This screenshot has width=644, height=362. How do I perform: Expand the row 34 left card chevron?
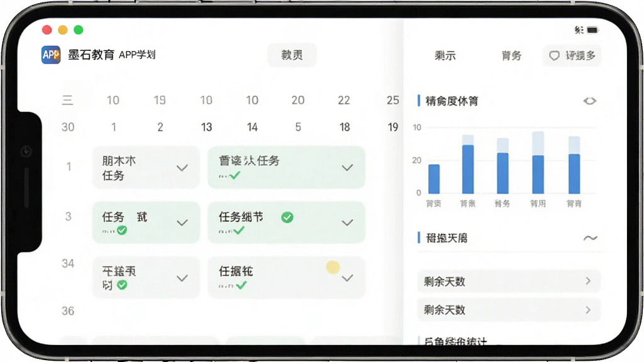click(182, 278)
